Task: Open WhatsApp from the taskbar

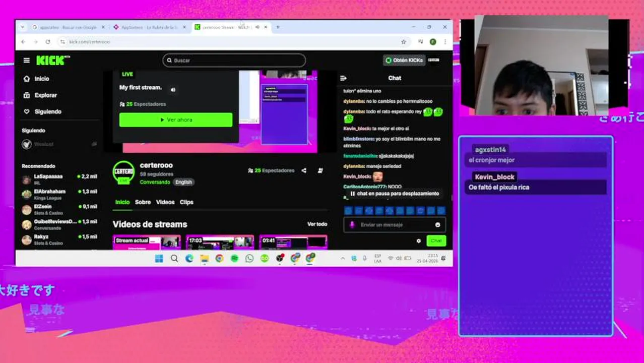Action: (x=249, y=259)
